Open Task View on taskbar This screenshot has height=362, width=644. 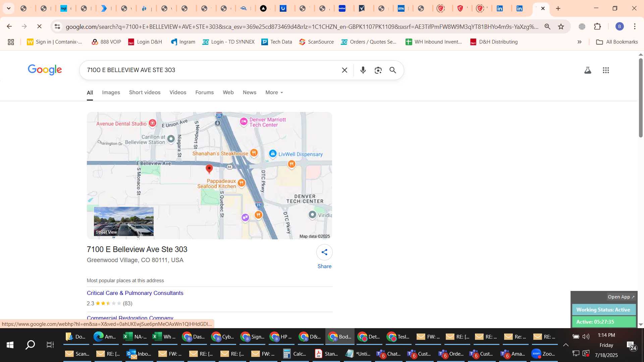click(x=50, y=345)
